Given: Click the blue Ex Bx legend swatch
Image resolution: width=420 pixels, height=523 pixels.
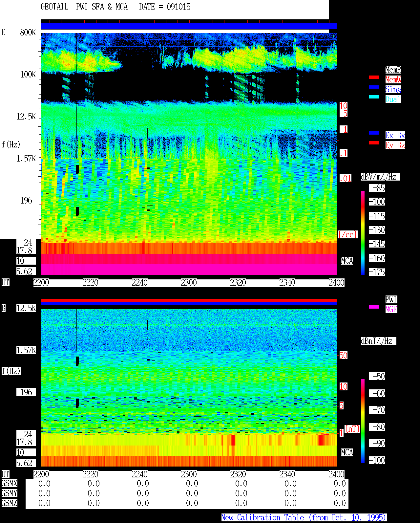Looking at the screenshot, I should pyautogui.click(x=374, y=133).
